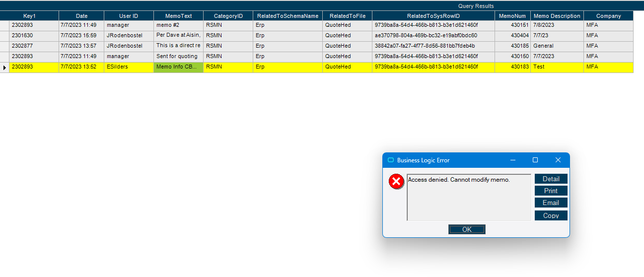The image size is (644, 277).
Task: Click the CategoryID column header
Action: click(x=228, y=16)
